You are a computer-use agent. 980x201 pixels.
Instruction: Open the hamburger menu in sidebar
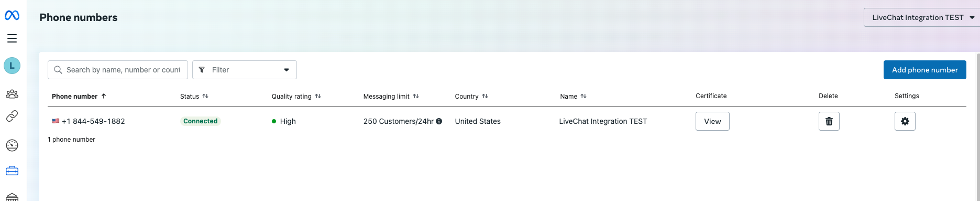tap(12, 38)
